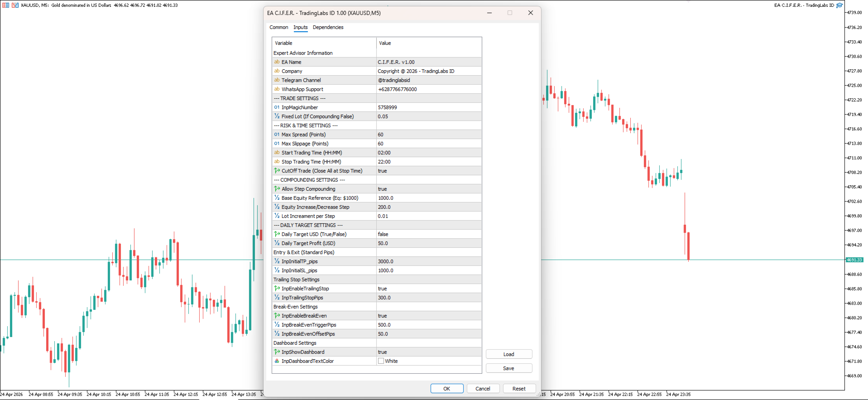Viewport: 868px width, 400px height.
Task: Toggle the InpEnableTrailingStop value
Action: (428, 289)
